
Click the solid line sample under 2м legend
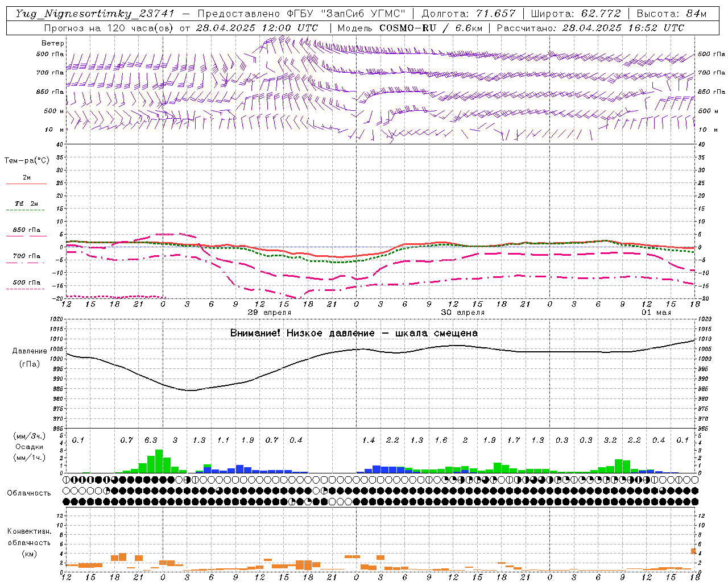26,184
